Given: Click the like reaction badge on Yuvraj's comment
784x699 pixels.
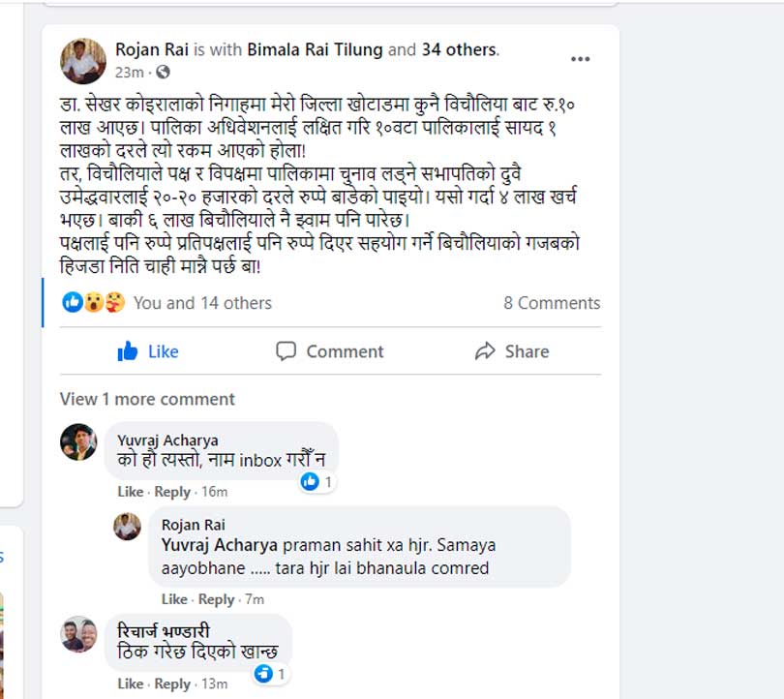Looking at the screenshot, I should pos(317,481).
